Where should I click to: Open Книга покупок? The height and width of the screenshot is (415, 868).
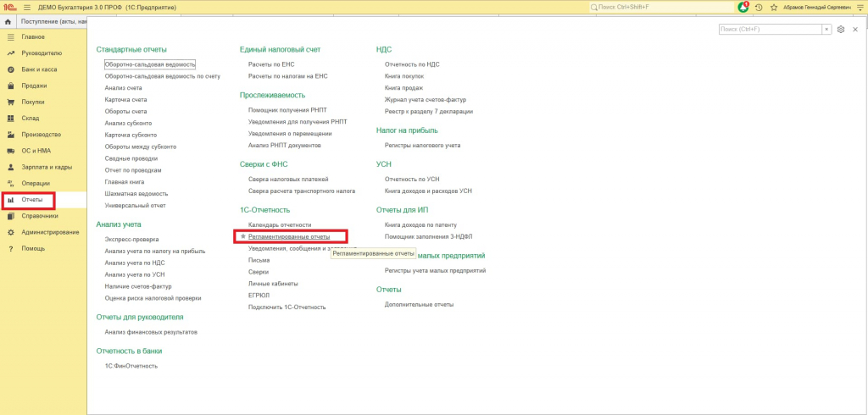(404, 76)
